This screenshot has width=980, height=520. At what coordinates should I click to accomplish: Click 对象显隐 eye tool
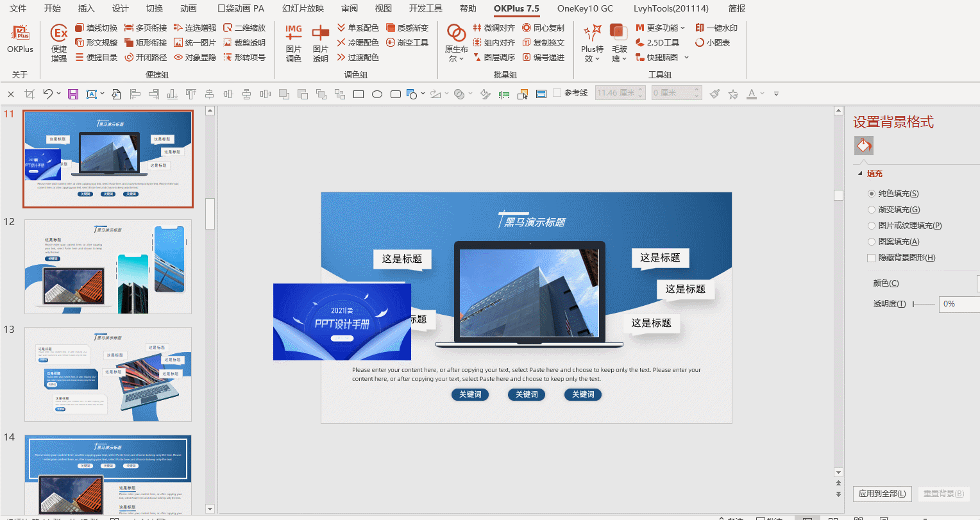[195, 58]
